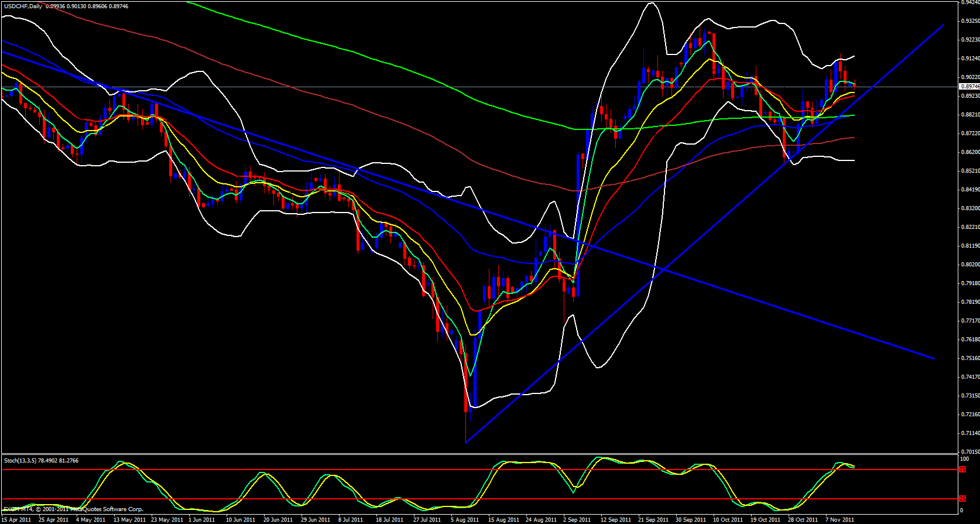The image size is (980, 524).
Task: Click the 100 label on stochastic scale
Action: (x=964, y=459)
